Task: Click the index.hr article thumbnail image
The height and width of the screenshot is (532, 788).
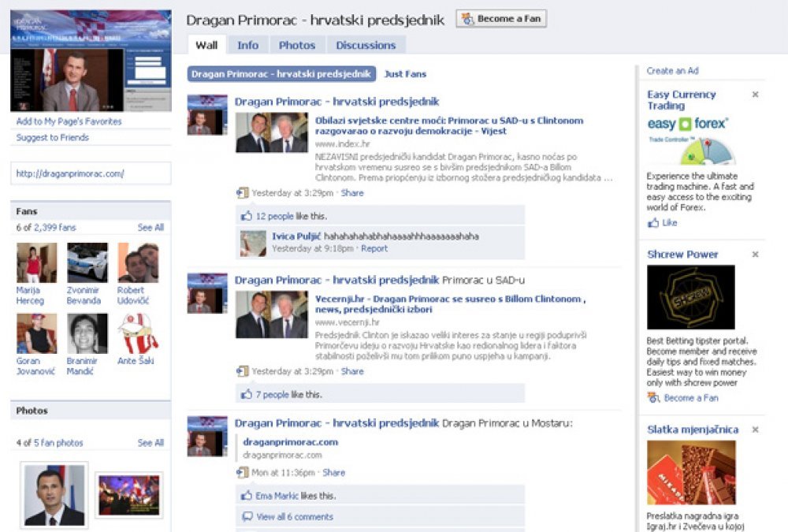Action: pyautogui.click(x=272, y=132)
